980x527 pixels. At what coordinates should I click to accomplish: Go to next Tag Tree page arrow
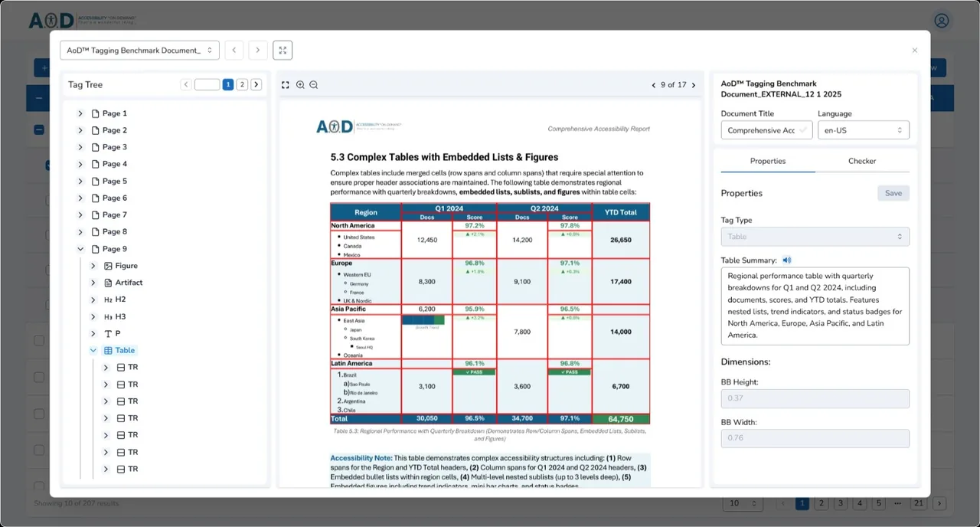256,84
